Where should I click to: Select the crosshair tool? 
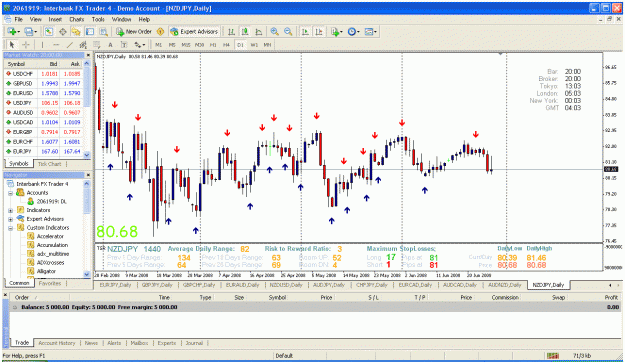point(26,45)
